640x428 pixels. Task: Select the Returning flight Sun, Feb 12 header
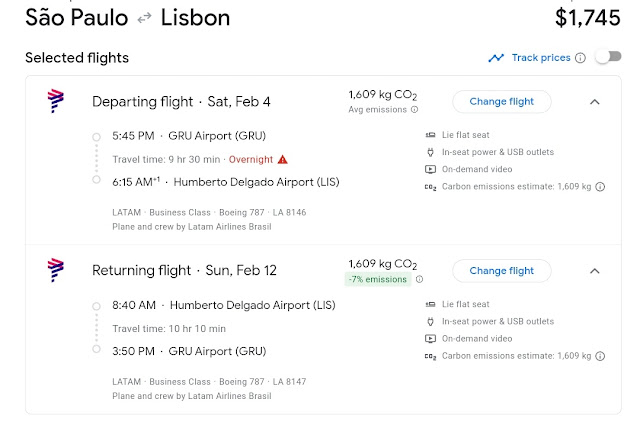pos(185,270)
